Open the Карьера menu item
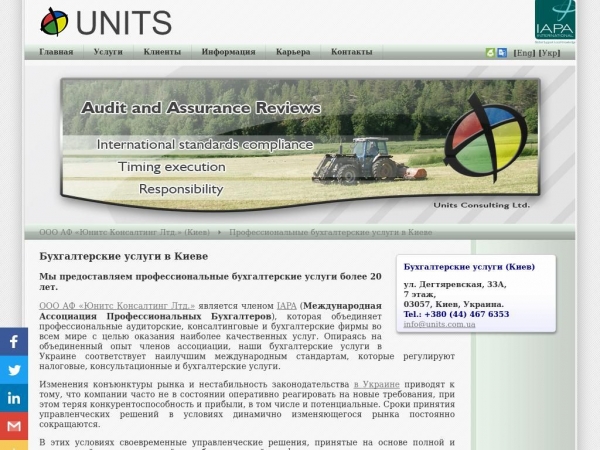600x450 pixels. (293, 52)
